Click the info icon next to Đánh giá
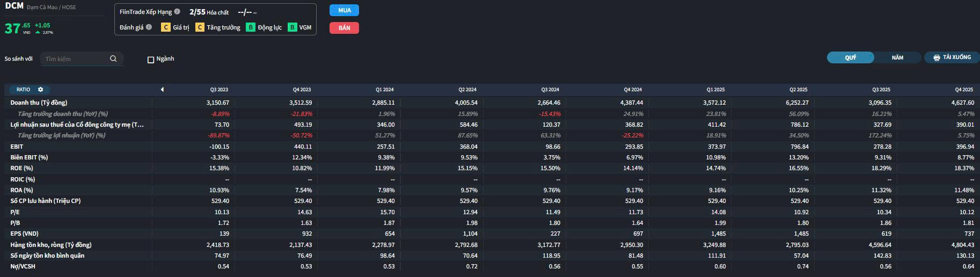The width and height of the screenshot is (980, 277). click(149, 27)
